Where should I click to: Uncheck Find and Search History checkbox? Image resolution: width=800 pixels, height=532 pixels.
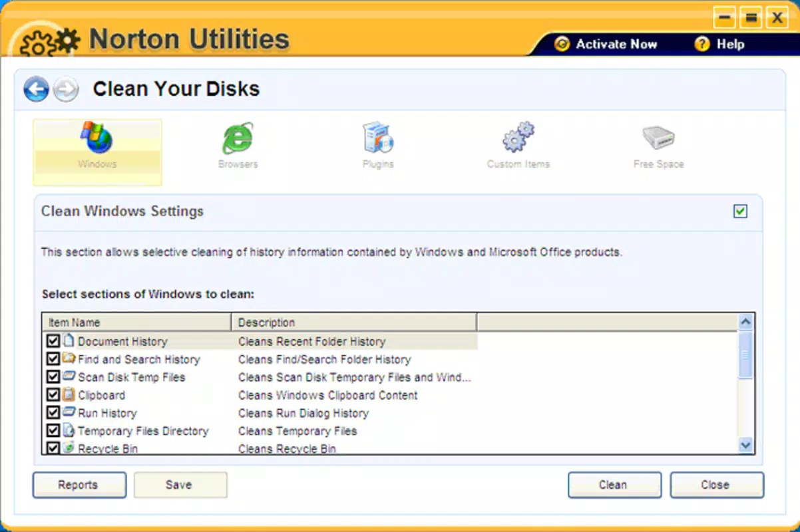pyautogui.click(x=53, y=359)
